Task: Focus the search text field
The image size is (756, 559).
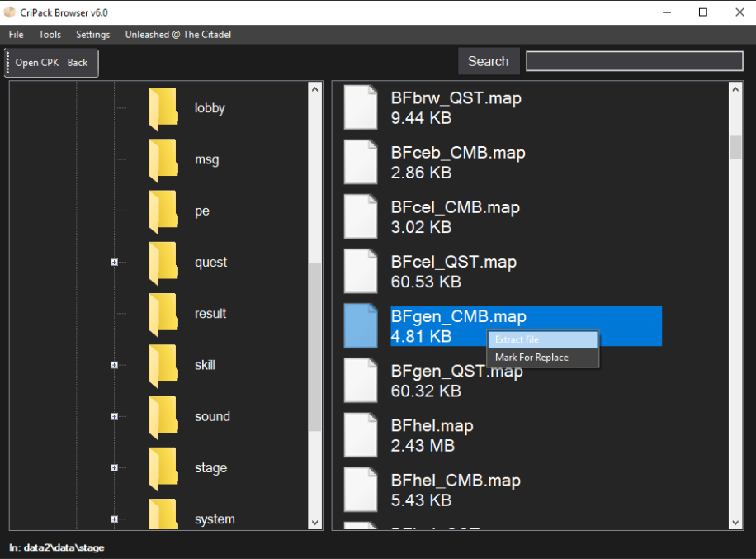Action: tap(635, 61)
